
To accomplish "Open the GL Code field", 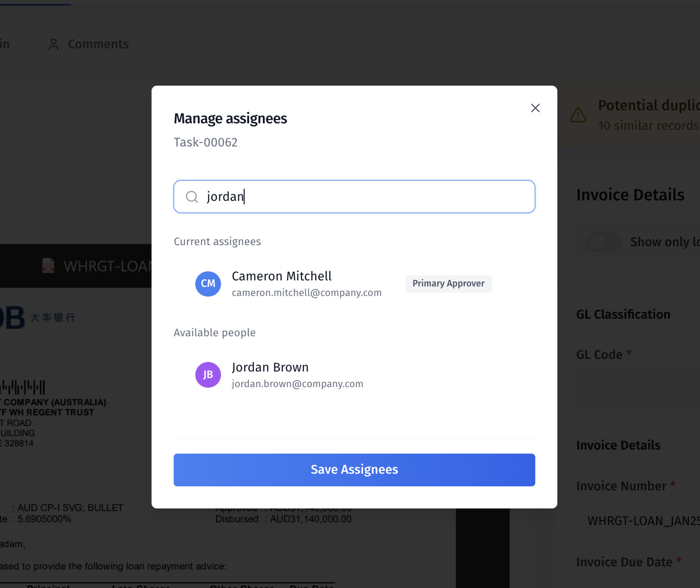I will (x=638, y=390).
